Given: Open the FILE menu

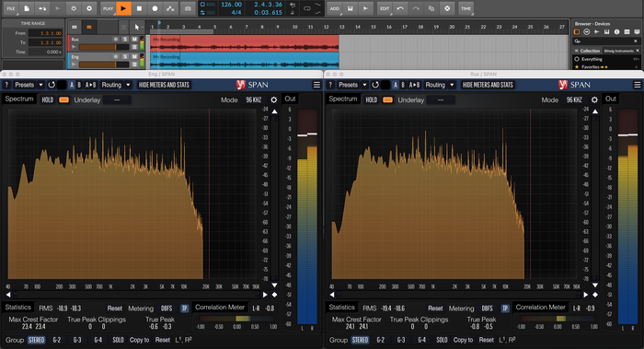Looking at the screenshot, I should (x=11, y=8).
